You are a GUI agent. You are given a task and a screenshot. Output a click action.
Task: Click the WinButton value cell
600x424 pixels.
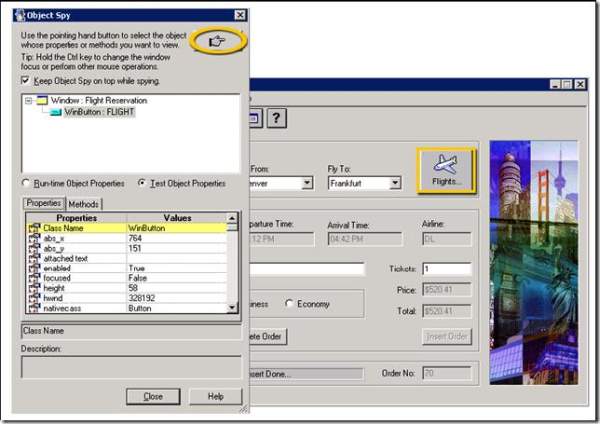[177, 228]
